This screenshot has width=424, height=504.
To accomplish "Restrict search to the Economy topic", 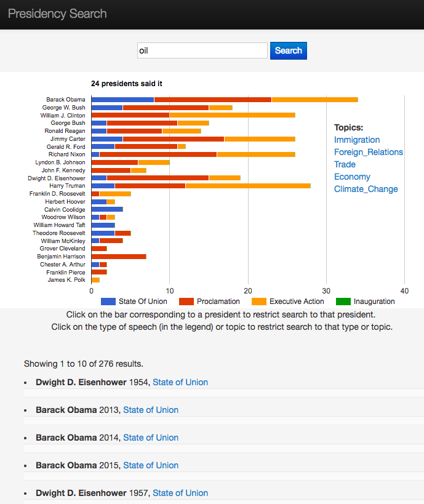I will (x=352, y=177).
